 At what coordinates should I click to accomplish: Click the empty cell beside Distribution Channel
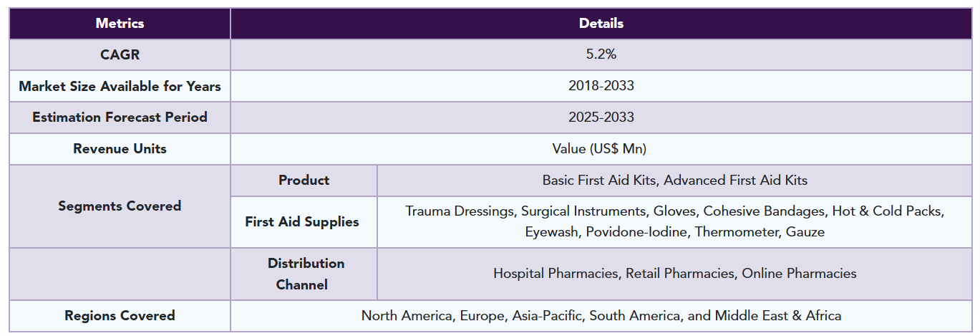click(120, 274)
